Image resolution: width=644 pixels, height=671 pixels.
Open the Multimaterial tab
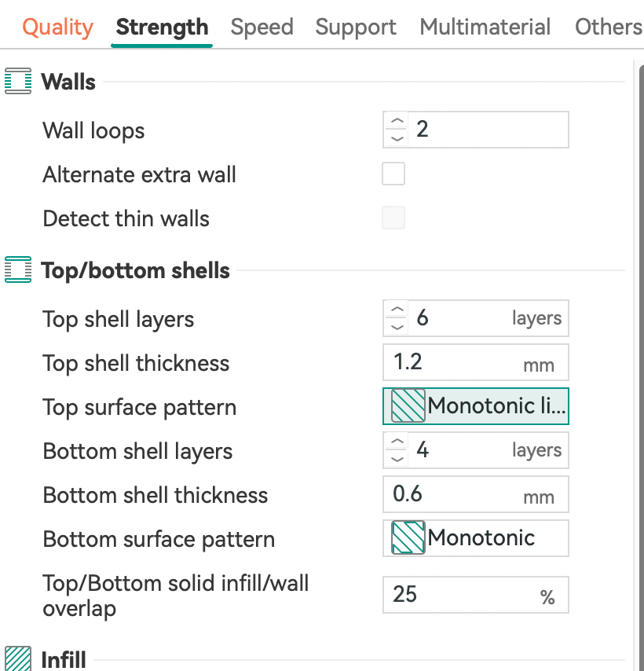tap(485, 27)
